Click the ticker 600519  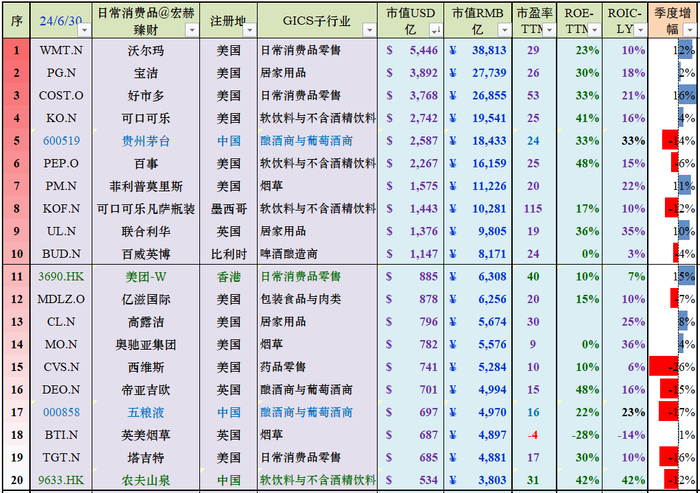[61, 141]
